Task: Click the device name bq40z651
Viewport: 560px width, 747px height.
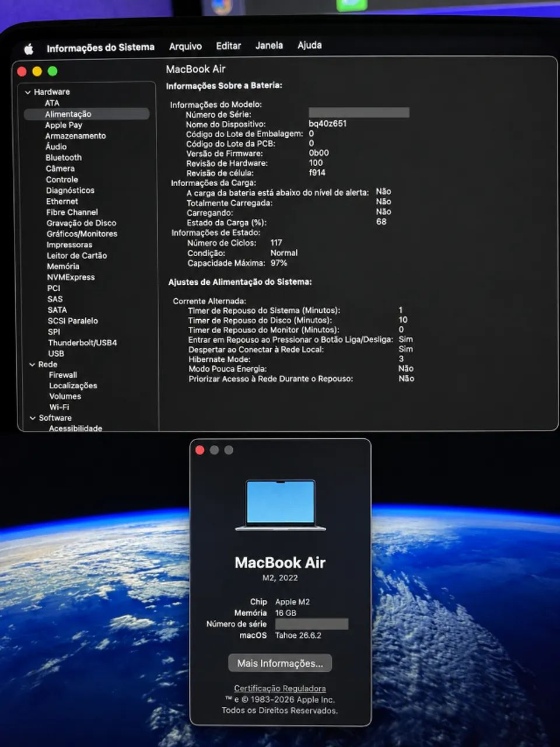Action: pyautogui.click(x=328, y=124)
